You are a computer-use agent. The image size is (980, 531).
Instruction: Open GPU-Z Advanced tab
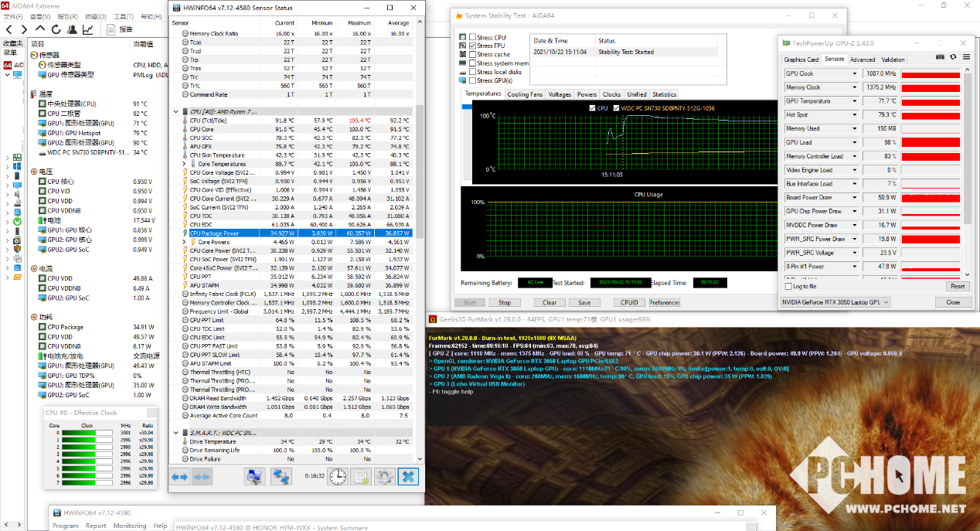863,60
